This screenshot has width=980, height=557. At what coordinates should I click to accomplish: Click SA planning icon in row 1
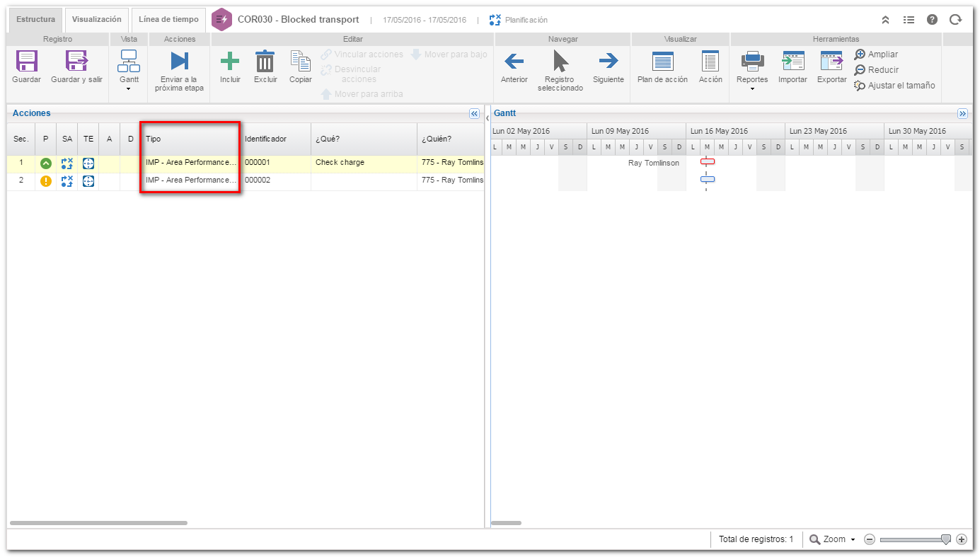[67, 163]
